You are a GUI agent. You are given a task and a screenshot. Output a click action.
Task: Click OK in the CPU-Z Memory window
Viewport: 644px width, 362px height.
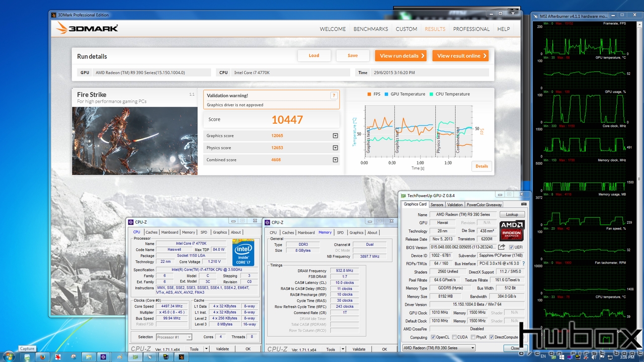(x=384, y=349)
